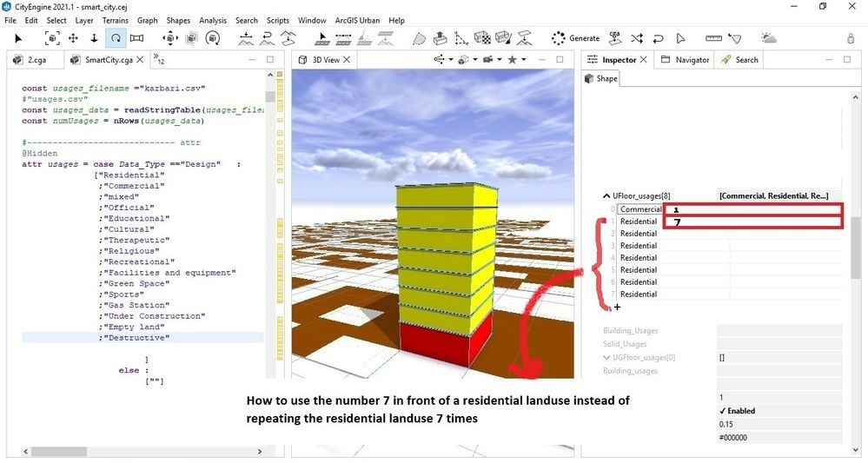Open the Shapes menu
Image resolution: width=868 pixels, height=463 pixels.
coord(178,21)
